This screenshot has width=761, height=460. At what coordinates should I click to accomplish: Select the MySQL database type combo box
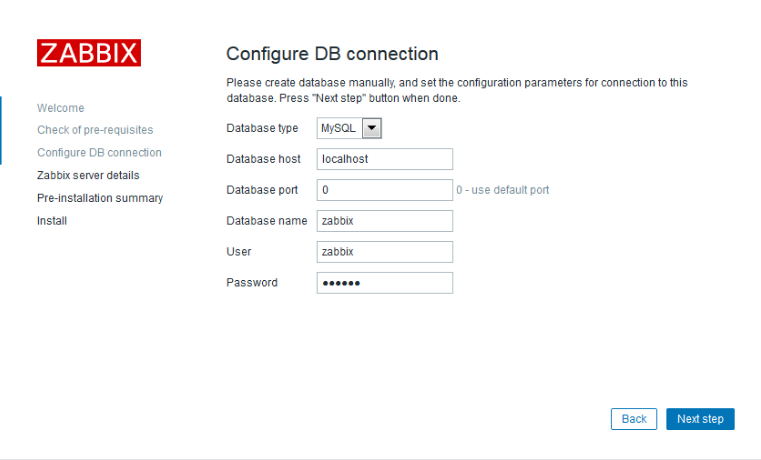[x=349, y=128]
